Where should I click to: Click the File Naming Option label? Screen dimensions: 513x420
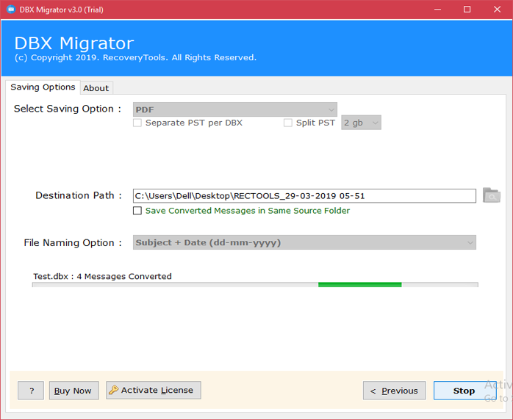click(x=73, y=243)
